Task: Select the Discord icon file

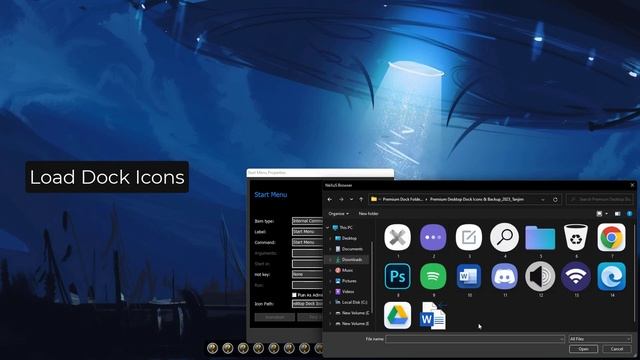Action: (504, 276)
